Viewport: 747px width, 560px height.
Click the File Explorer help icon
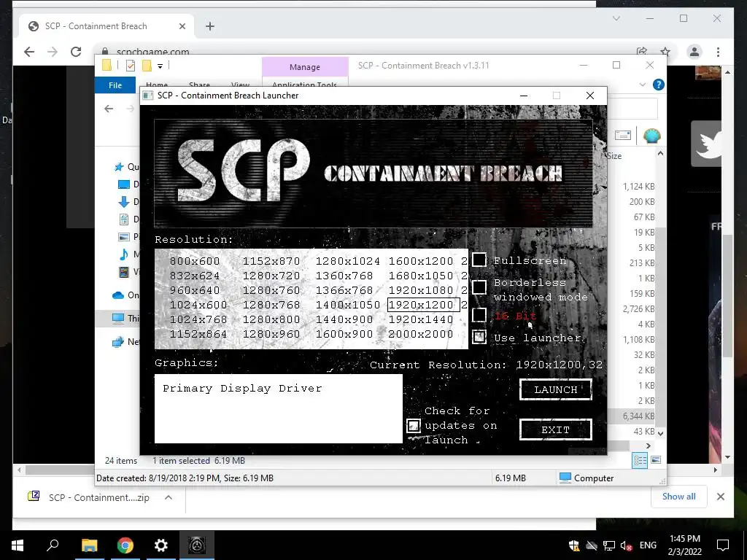(x=659, y=85)
